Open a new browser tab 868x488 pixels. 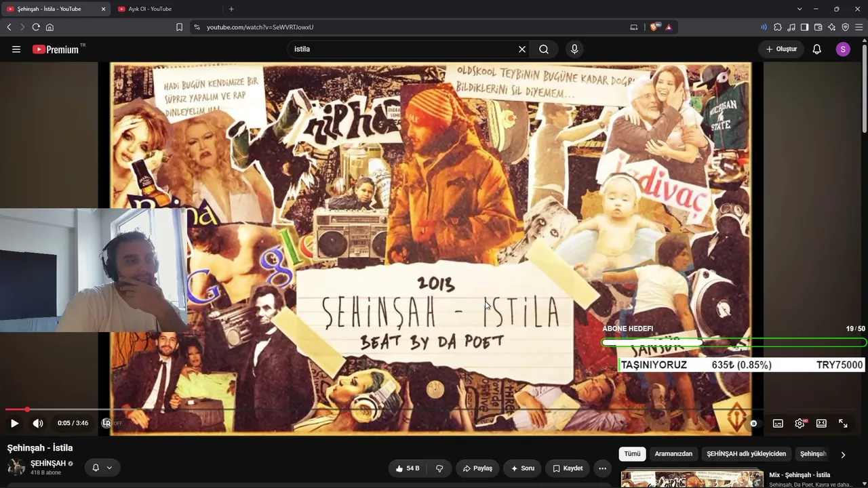coord(231,9)
